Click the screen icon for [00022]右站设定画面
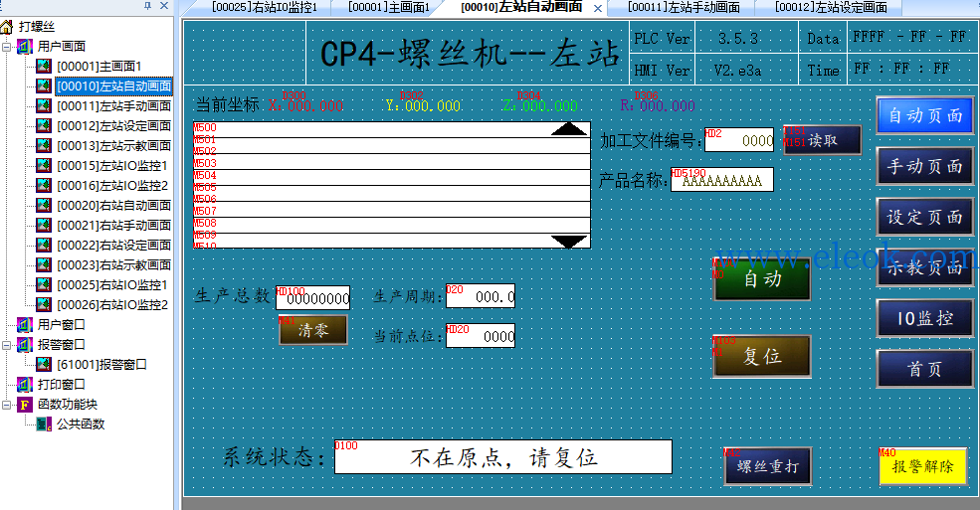 [x=44, y=246]
